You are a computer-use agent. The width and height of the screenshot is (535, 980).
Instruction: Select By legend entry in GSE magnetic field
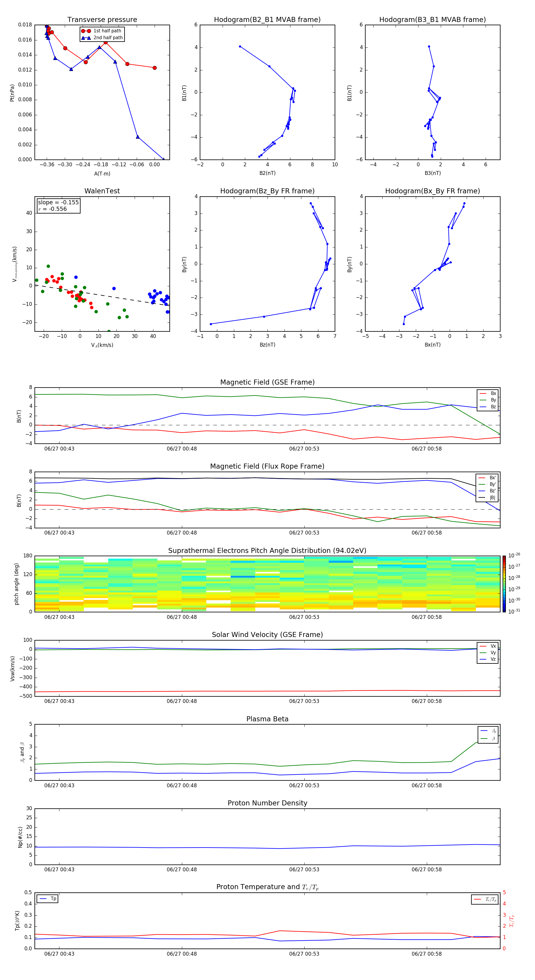point(488,400)
